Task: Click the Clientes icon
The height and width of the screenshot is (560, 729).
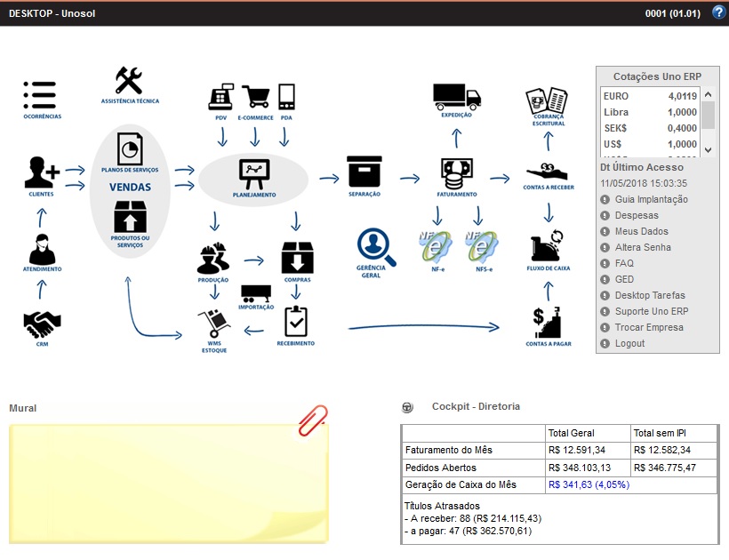Action: pos(42,172)
